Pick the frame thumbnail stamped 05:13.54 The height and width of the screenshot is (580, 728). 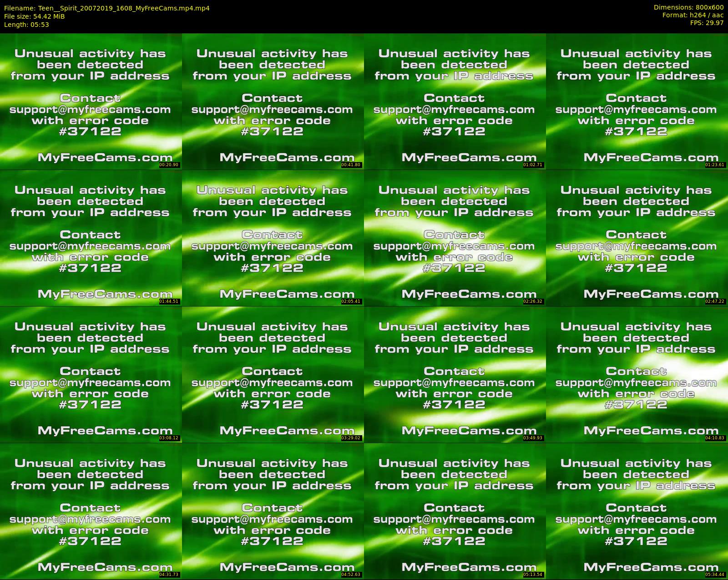pyautogui.click(x=455, y=511)
